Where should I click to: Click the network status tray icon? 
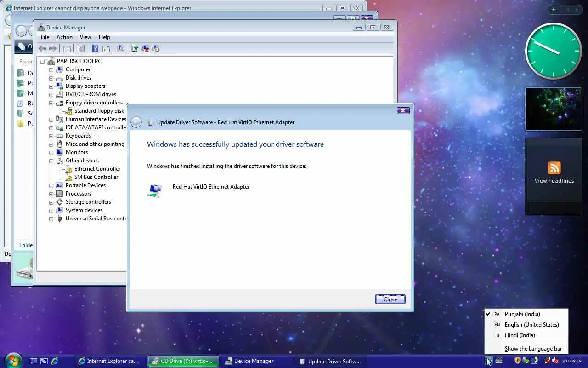click(x=547, y=361)
